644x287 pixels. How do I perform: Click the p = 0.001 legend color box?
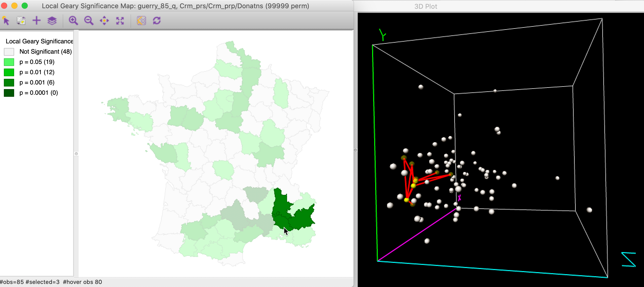pyautogui.click(x=9, y=83)
